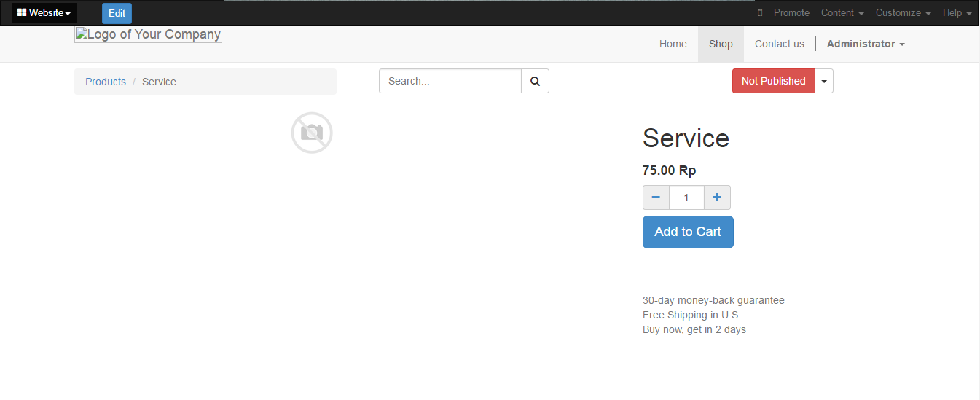Decrease quantity with the minus icon

pos(656,197)
